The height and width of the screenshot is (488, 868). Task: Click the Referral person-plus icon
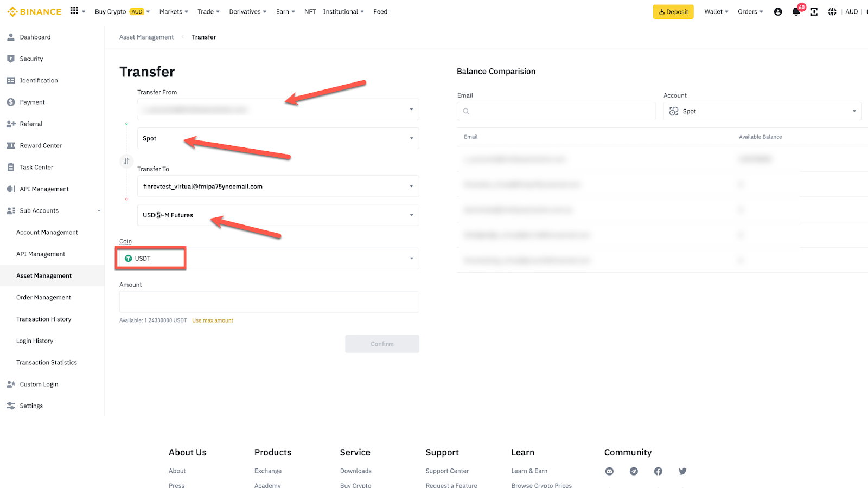pos(11,124)
